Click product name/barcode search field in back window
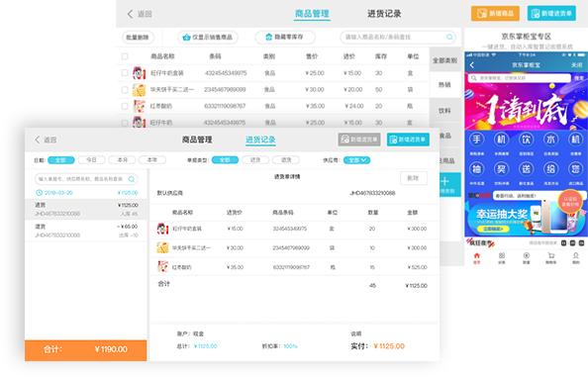The height and width of the screenshot is (379, 588). 398,37
